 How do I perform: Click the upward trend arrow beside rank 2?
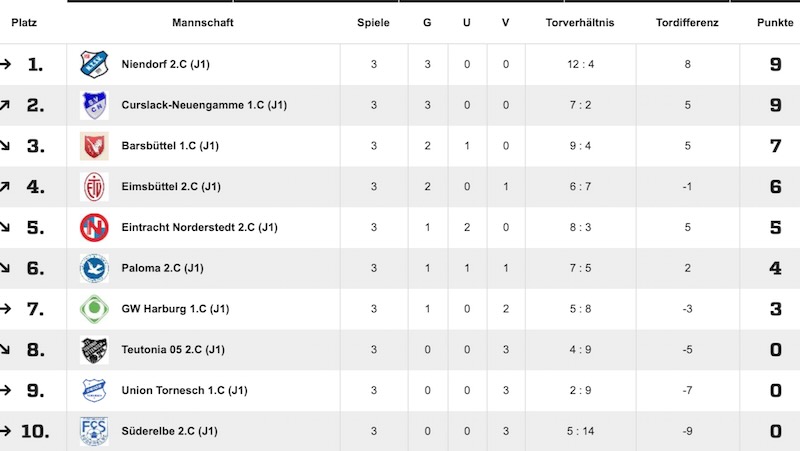[5, 105]
